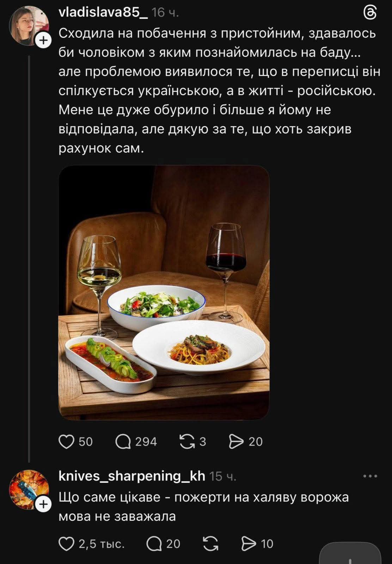Repost the knives_sharpening_kh comment
Image resolution: width=392 pixels, height=564 pixels.
tap(210, 544)
